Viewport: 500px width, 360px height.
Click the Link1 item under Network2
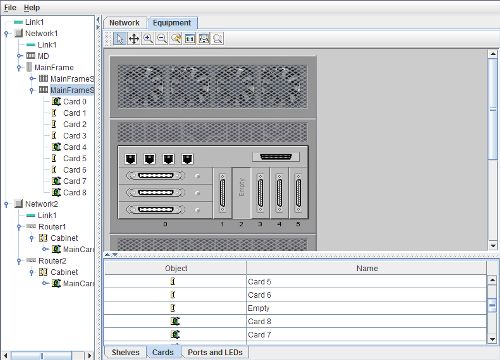pyautogui.click(x=47, y=215)
